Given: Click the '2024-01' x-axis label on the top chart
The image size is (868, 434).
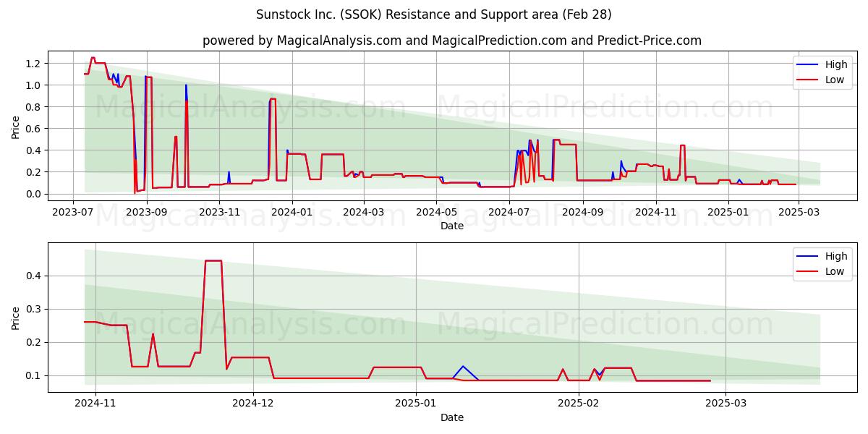Looking at the screenshot, I should coord(292,212).
